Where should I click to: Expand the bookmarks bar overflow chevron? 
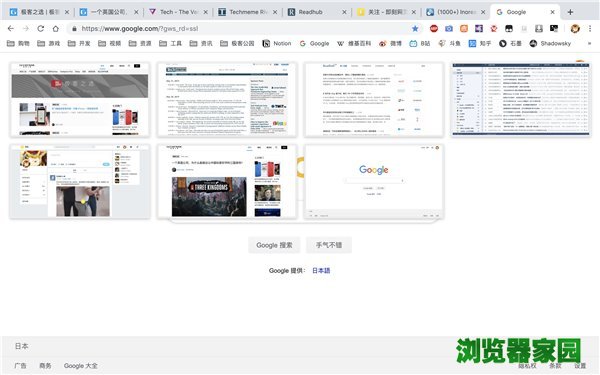589,44
